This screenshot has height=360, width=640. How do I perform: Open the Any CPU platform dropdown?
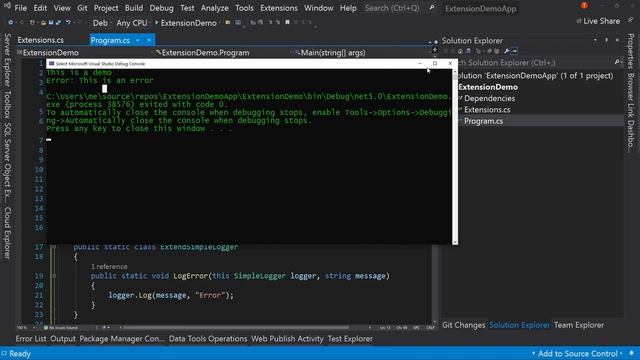pyautogui.click(x=133, y=23)
